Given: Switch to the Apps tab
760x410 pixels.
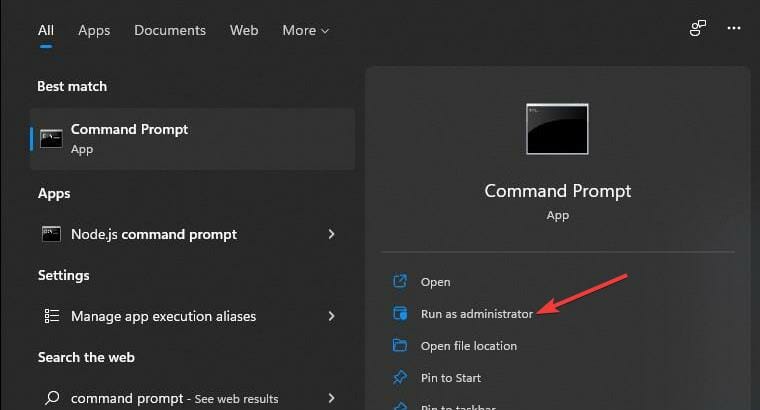Looking at the screenshot, I should pyautogui.click(x=94, y=30).
